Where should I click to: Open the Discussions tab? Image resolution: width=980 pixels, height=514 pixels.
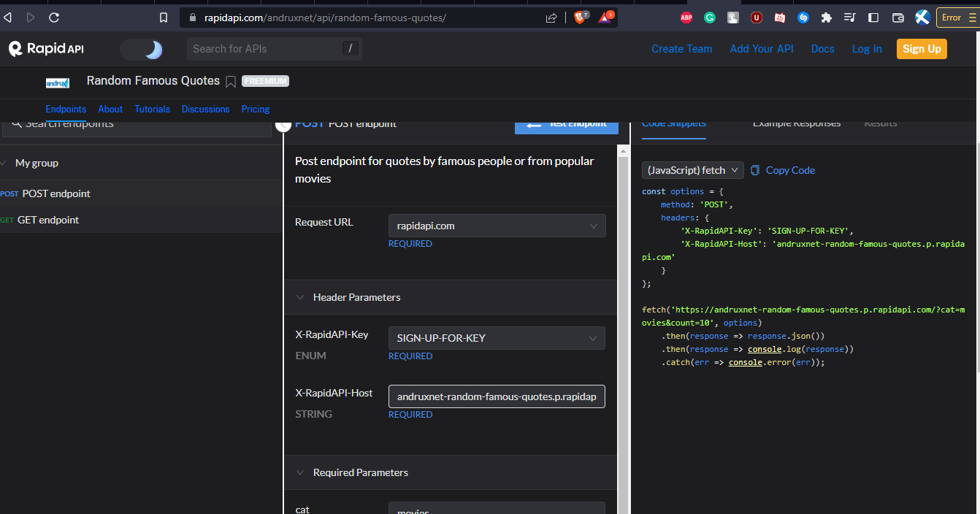coord(205,109)
